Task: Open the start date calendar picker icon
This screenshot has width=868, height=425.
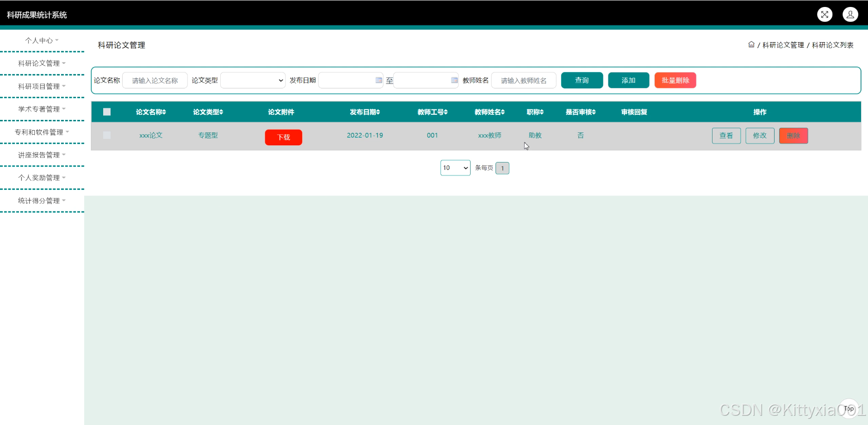Action: coord(378,80)
